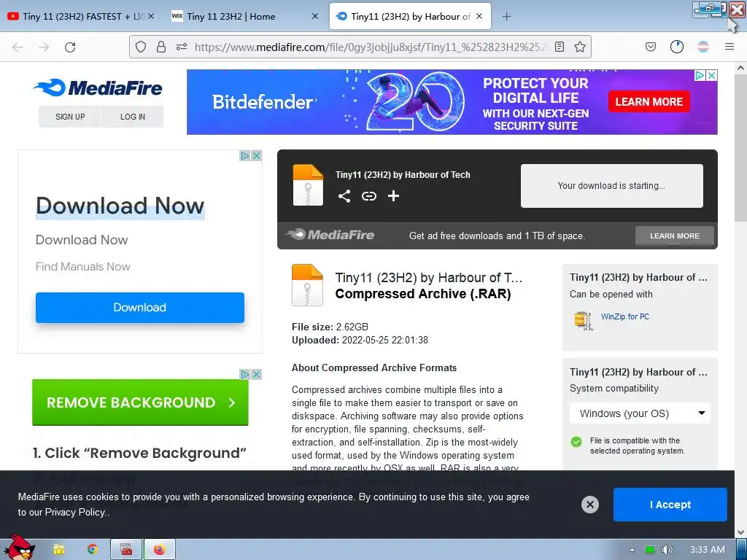The width and height of the screenshot is (747, 560).
Task: Close the Download Now ad
Action: pos(256,156)
